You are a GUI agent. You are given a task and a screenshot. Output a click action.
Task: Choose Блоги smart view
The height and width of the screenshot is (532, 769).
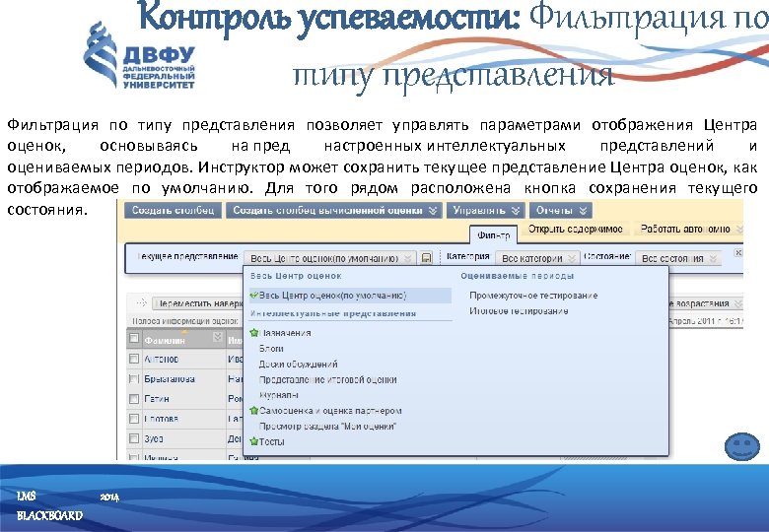271,349
